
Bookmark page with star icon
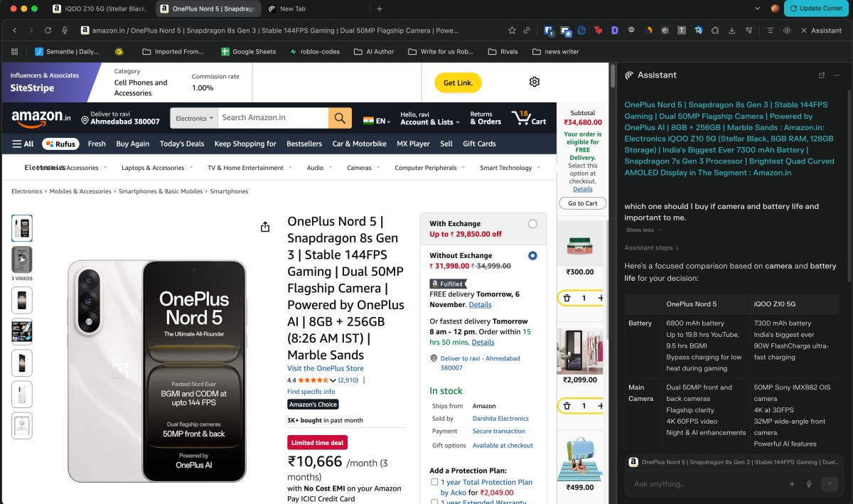coord(512,31)
